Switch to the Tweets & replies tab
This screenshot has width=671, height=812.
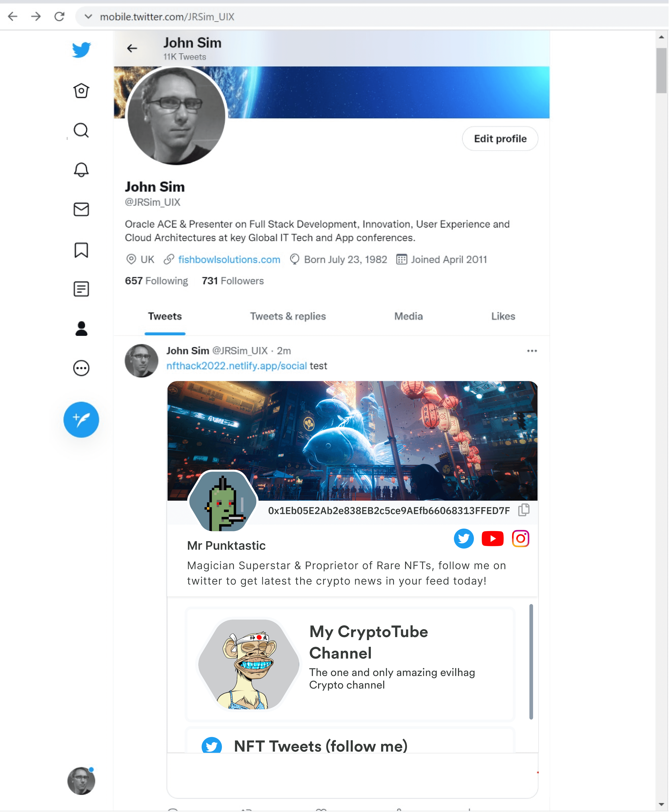point(288,316)
